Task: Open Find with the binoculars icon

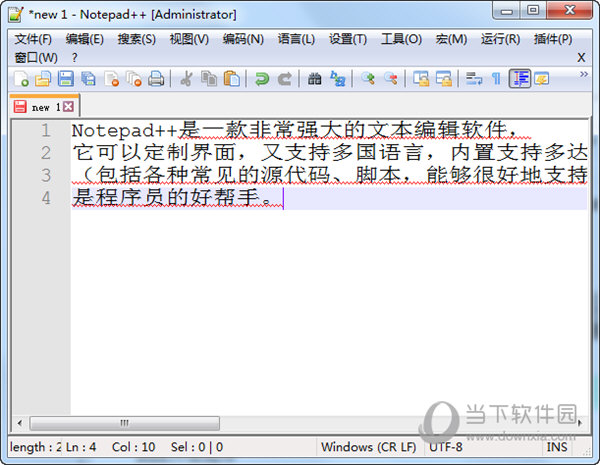Action: (x=315, y=79)
